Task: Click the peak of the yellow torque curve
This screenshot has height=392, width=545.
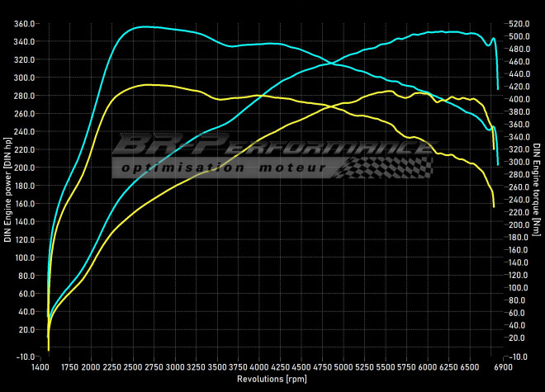Action: 145,84
